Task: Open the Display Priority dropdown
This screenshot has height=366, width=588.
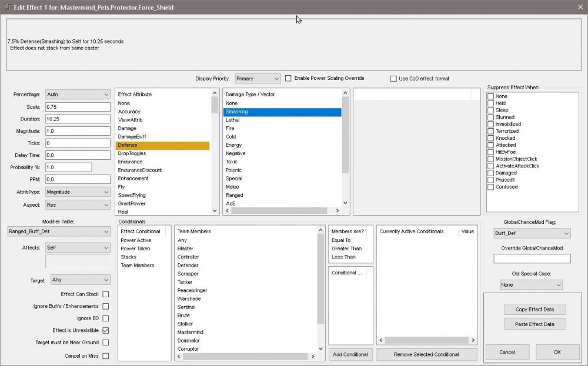Action: (258, 79)
